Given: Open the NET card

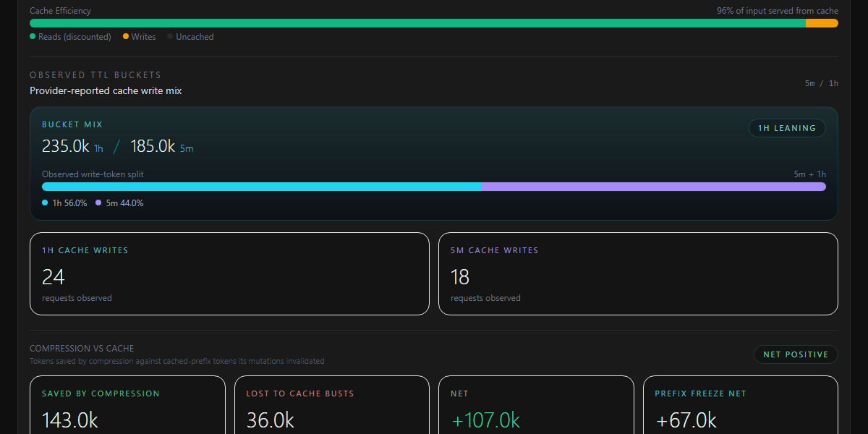Looking at the screenshot, I should [x=536, y=405].
